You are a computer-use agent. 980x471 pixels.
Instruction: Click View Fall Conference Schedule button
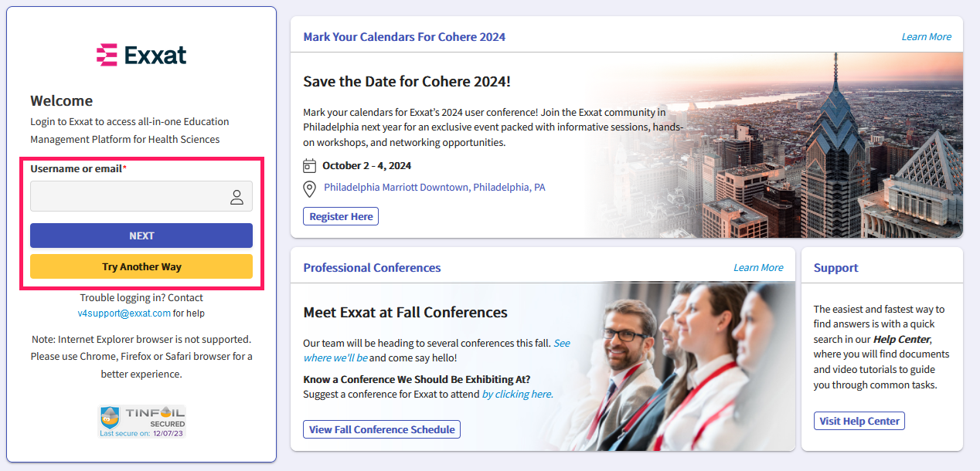pos(382,429)
